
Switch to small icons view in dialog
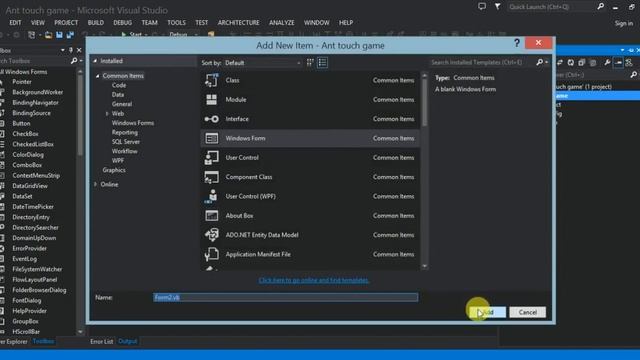click(x=310, y=62)
